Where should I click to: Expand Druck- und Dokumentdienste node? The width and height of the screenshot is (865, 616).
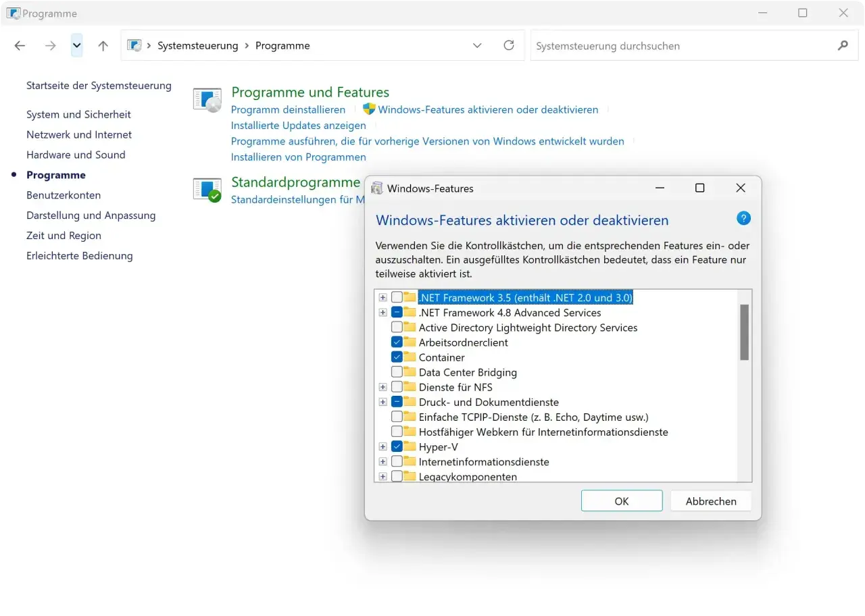[x=383, y=402]
